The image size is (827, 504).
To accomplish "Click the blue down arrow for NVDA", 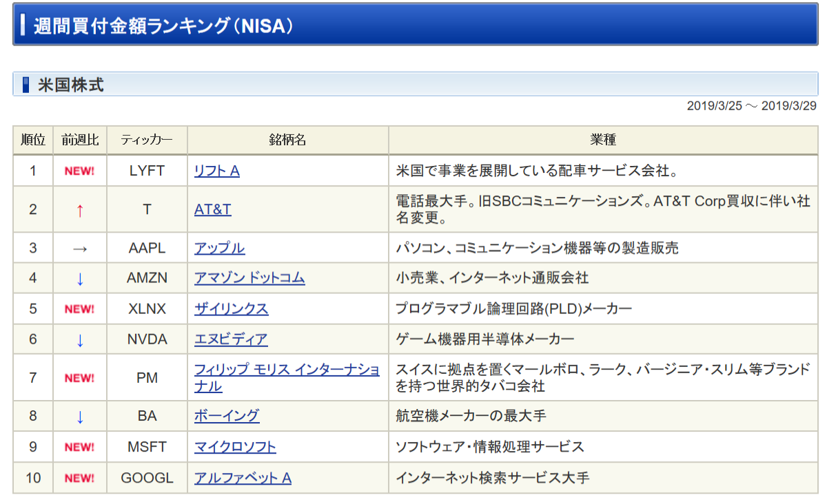I will (x=79, y=340).
